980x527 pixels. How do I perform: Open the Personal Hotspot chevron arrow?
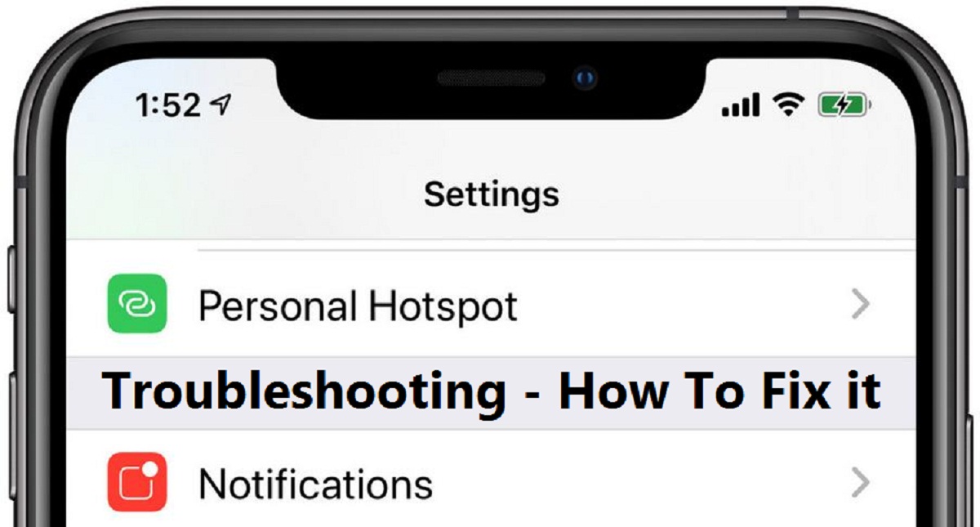(860, 305)
